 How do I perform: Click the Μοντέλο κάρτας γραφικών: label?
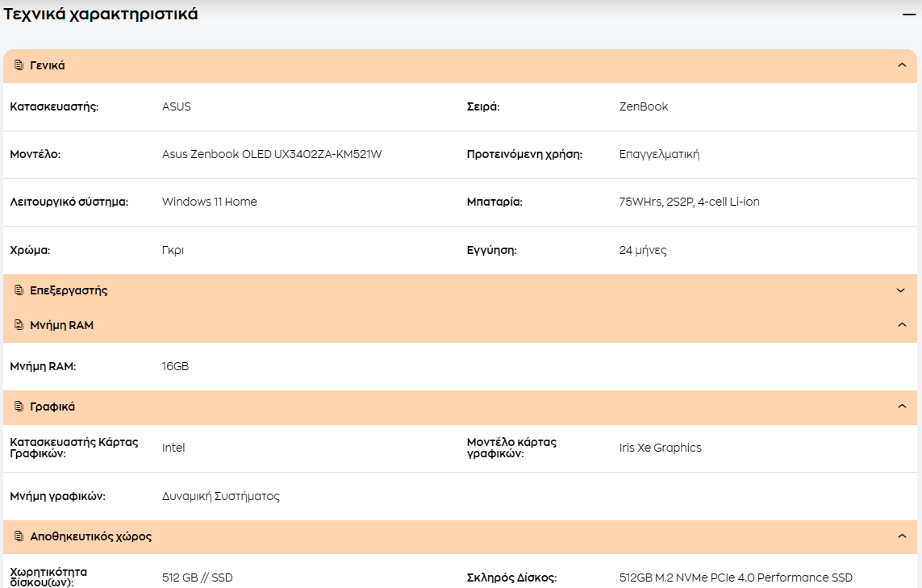[x=511, y=448]
